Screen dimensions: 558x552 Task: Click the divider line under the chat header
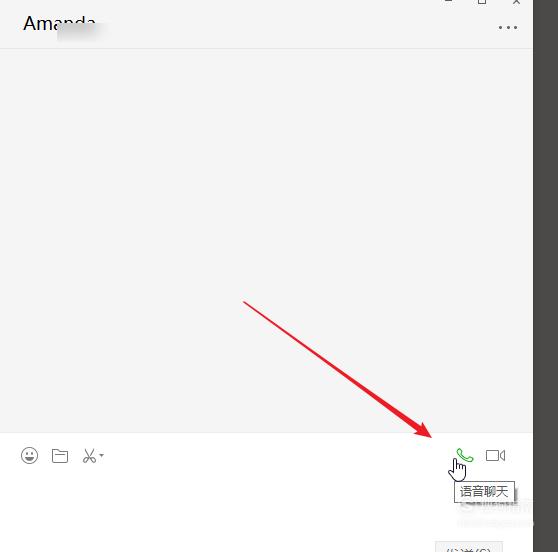[x=266, y=48]
